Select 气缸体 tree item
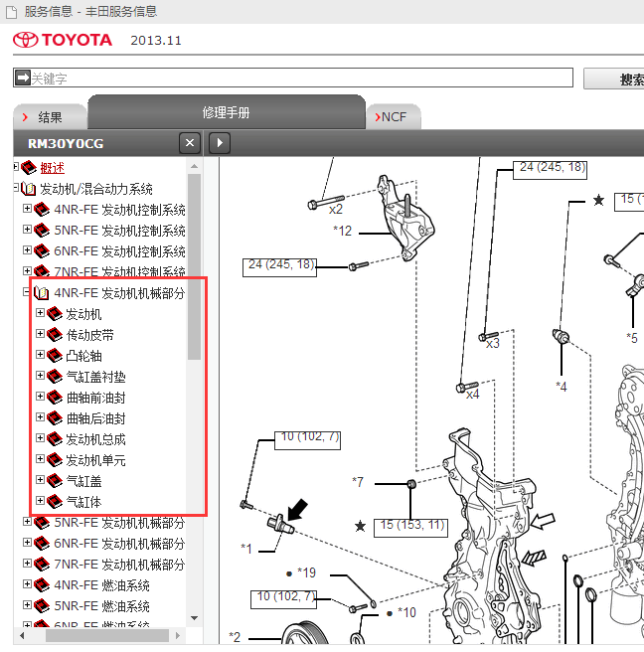Image resolution: width=644 pixels, height=652 pixels. pyautogui.click(x=84, y=502)
